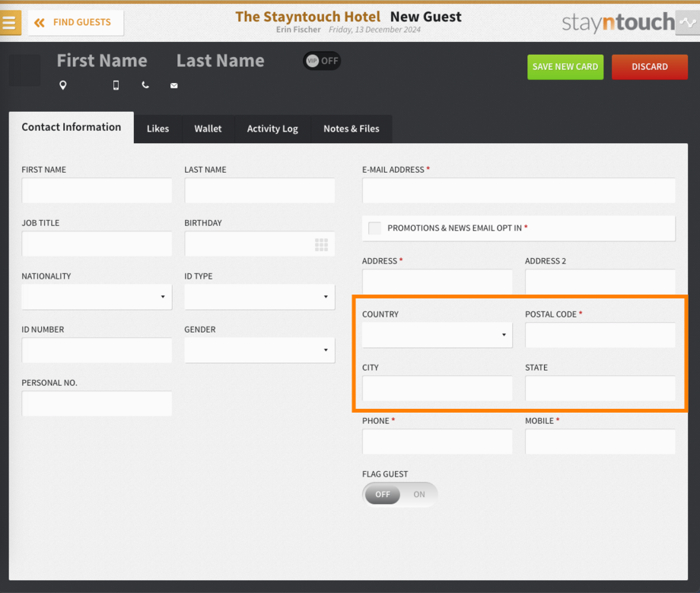The width and height of the screenshot is (700, 593).
Task: Click the Address field
Action: (x=437, y=282)
